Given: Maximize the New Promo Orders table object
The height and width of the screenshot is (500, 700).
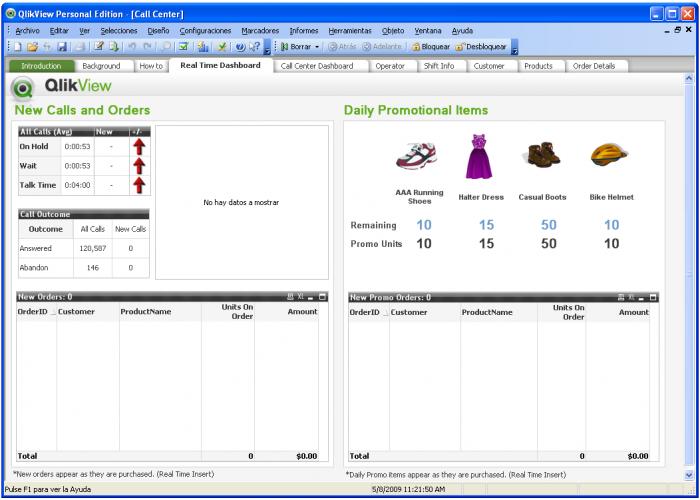Looking at the screenshot, I should click(x=653, y=298).
